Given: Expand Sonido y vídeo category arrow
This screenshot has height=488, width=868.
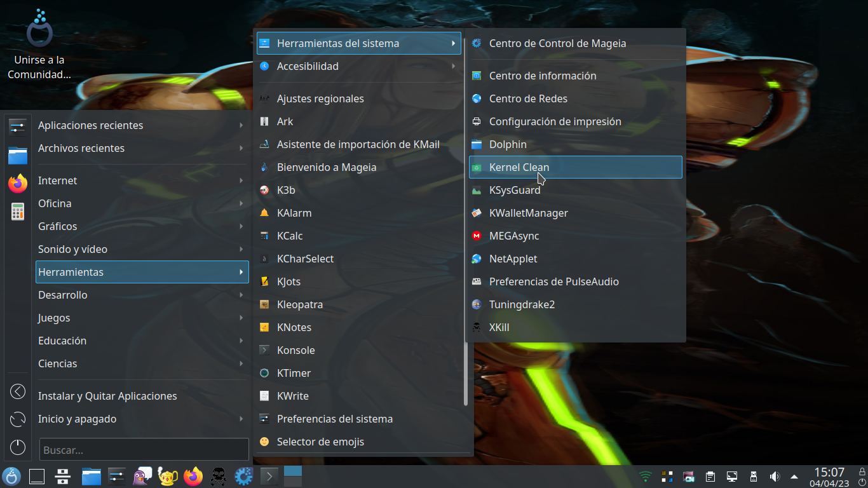Looking at the screenshot, I should (x=241, y=249).
